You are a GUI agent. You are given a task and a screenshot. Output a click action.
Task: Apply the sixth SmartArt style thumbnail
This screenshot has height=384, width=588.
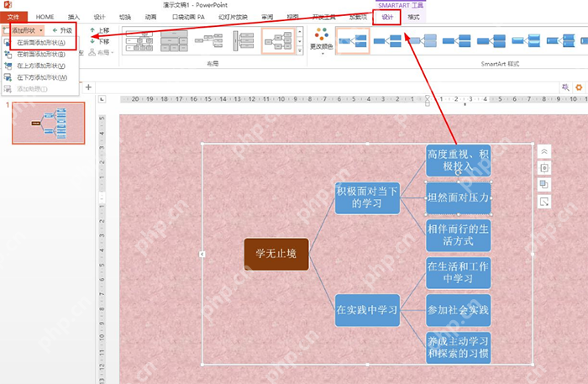(x=526, y=40)
